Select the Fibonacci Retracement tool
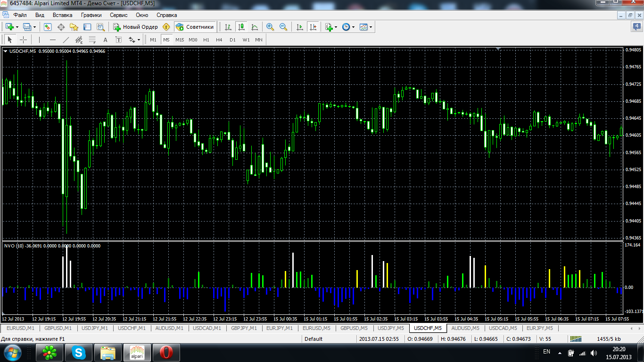This screenshot has height=362, width=644. pyautogui.click(x=92, y=40)
